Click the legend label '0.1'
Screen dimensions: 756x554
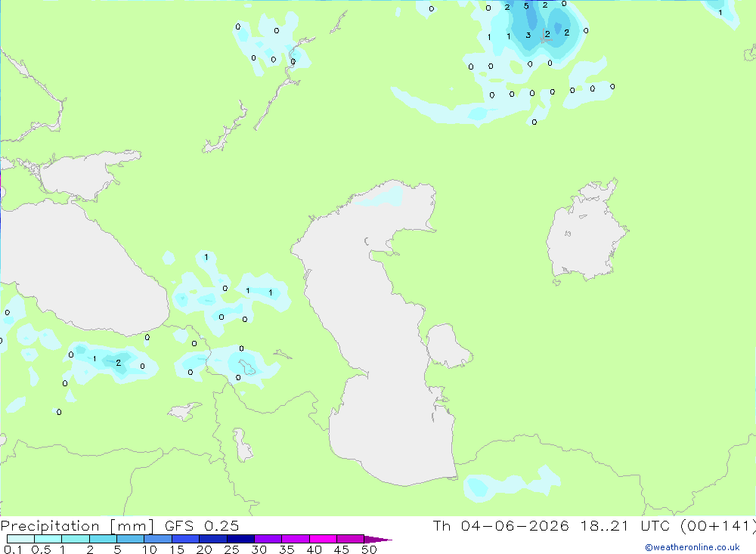tap(13, 549)
